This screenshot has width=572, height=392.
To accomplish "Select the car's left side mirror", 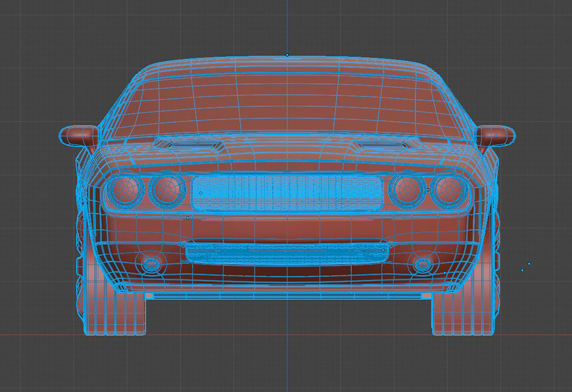I will pos(79,136).
